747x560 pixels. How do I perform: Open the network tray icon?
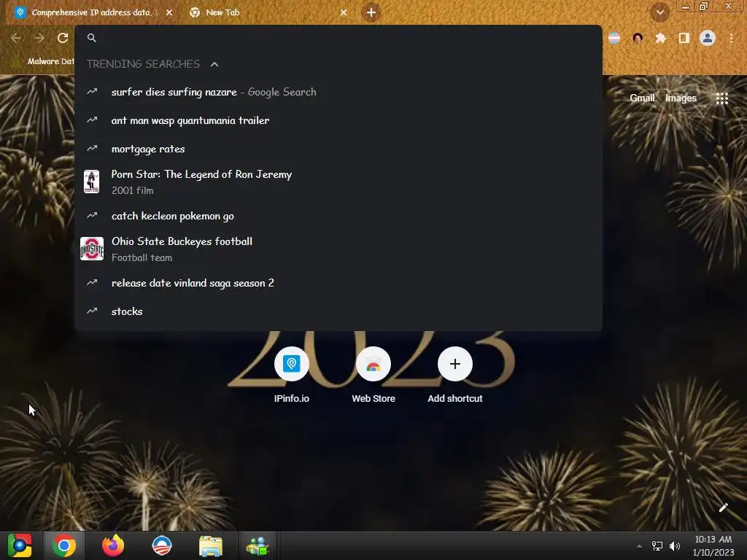657,546
